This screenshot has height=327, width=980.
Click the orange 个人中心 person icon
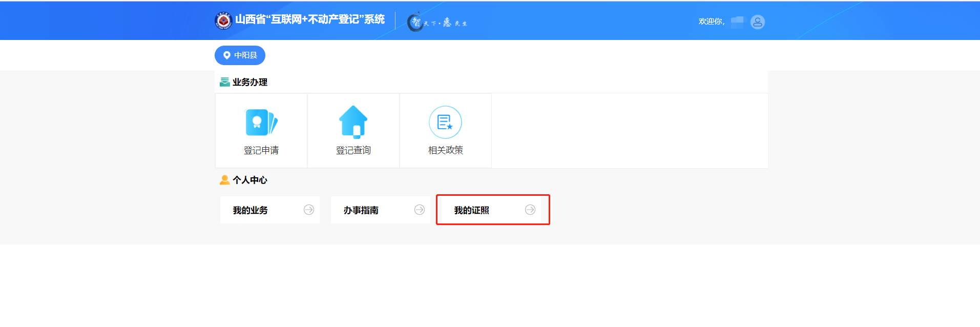click(224, 180)
